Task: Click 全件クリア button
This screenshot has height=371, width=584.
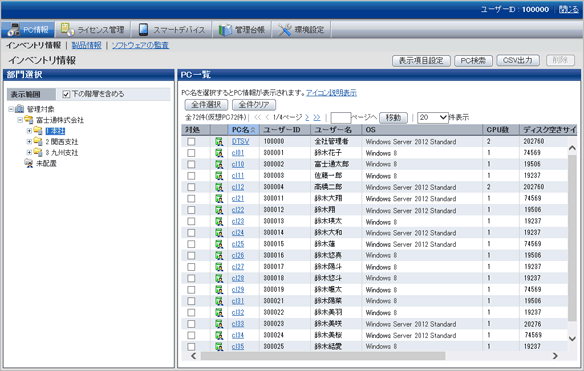Action: [x=254, y=105]
